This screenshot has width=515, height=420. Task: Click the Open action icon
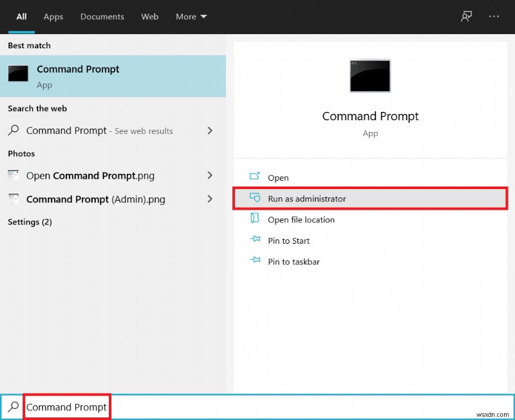[254, 178]
